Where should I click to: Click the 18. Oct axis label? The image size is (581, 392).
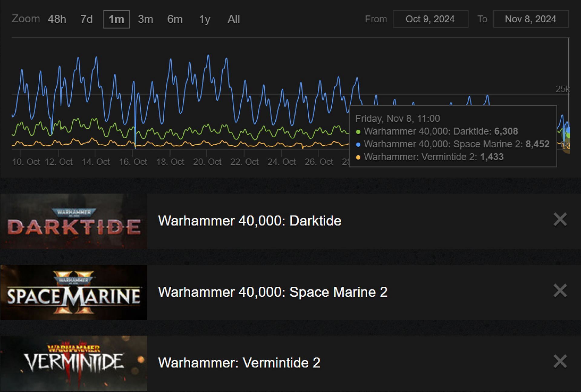pos(170,162)
